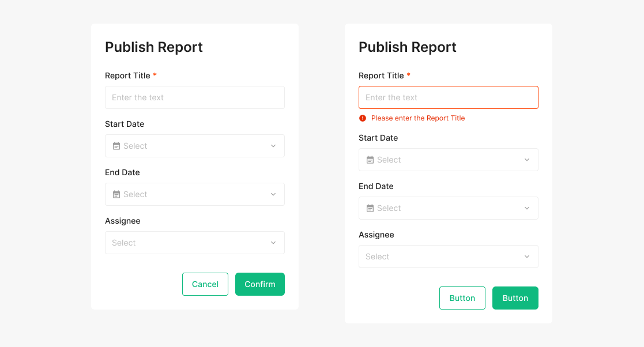Image resolution: width=644 pixels, height=347 pixels.
Task: Click calendar icon in left form's End Date
Action: coord(116,194)
